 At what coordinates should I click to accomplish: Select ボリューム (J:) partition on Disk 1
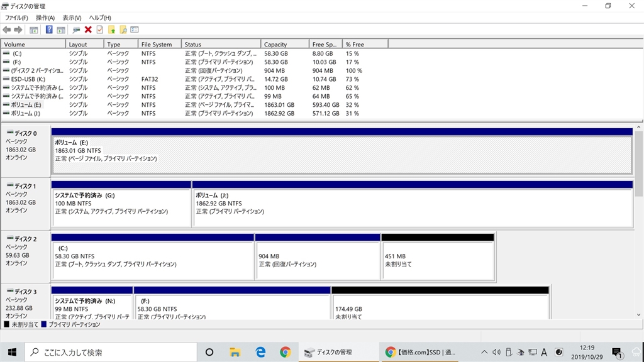pyautogui.click(x=413, y=207)
